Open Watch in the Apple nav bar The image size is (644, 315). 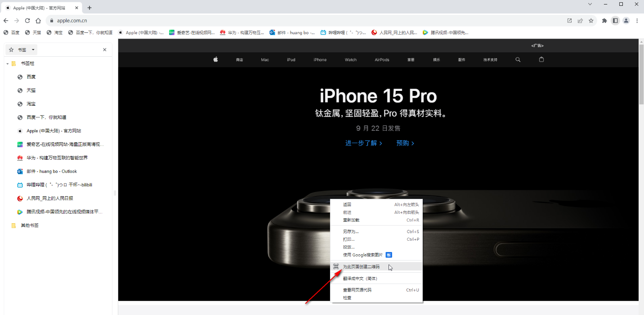351,60
